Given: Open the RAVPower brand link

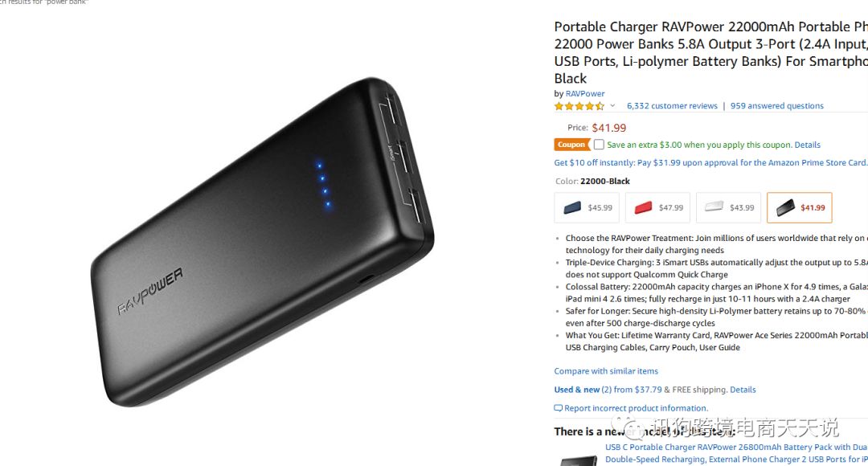Looking at the screenshot, I should click(x=585, y=93).
